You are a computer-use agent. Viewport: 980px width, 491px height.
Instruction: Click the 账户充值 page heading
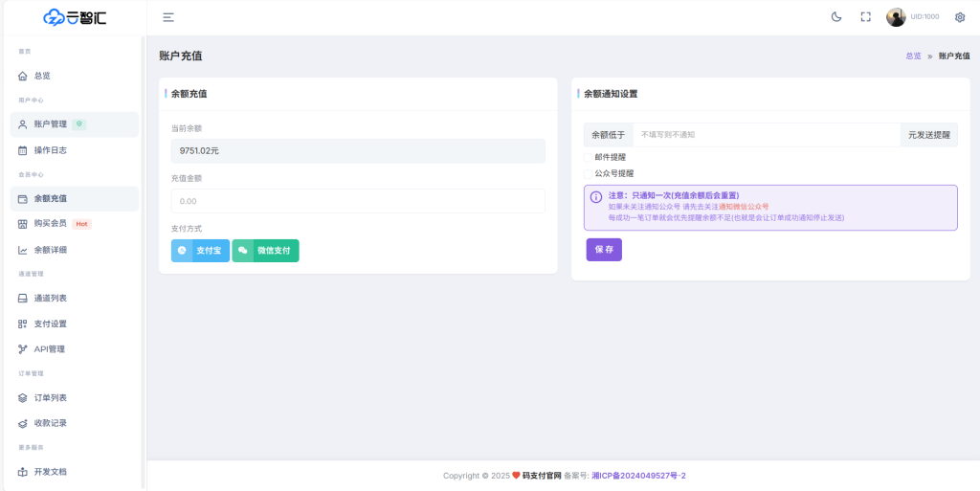(181, 56)
